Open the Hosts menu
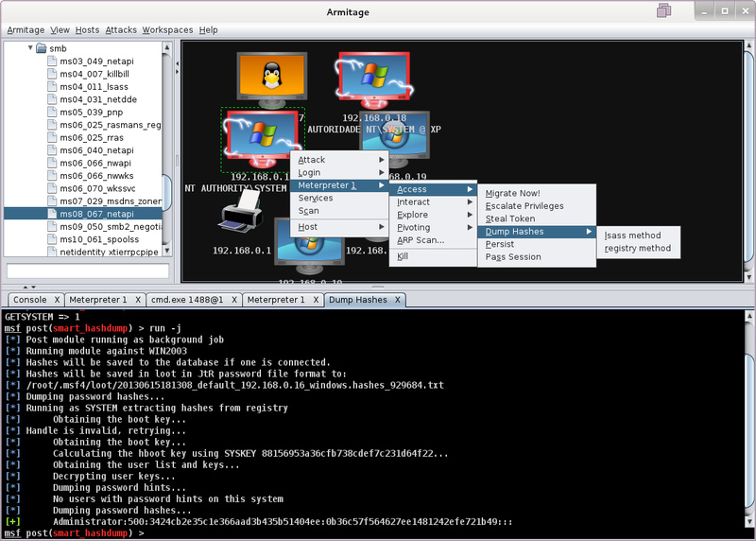 click(x=87, y=30)
